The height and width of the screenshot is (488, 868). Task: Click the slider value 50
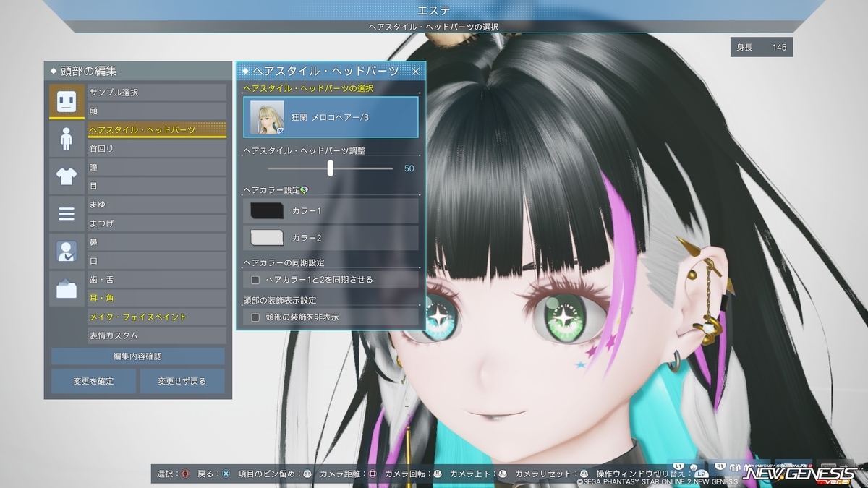point(409,168)
